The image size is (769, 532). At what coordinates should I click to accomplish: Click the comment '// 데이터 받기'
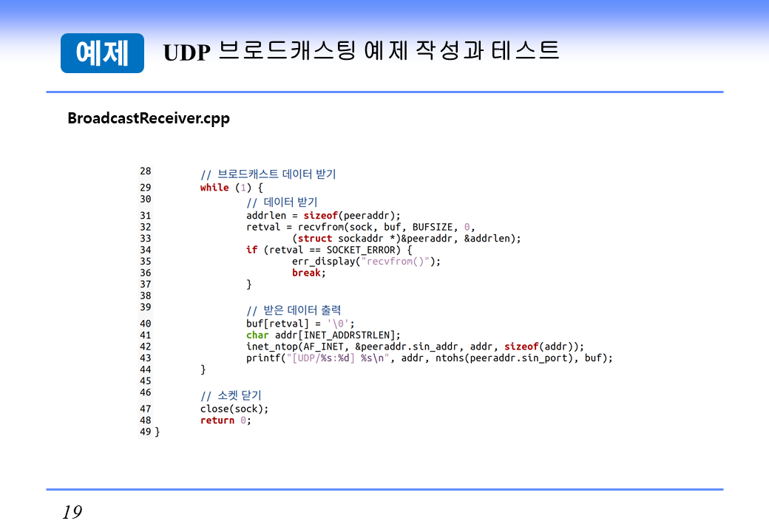click(x=282, y=202)
